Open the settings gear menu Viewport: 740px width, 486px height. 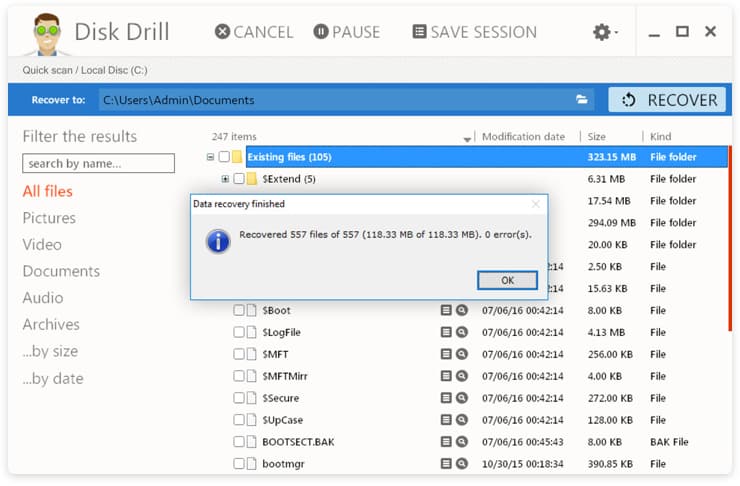click(x=605, y=32)
